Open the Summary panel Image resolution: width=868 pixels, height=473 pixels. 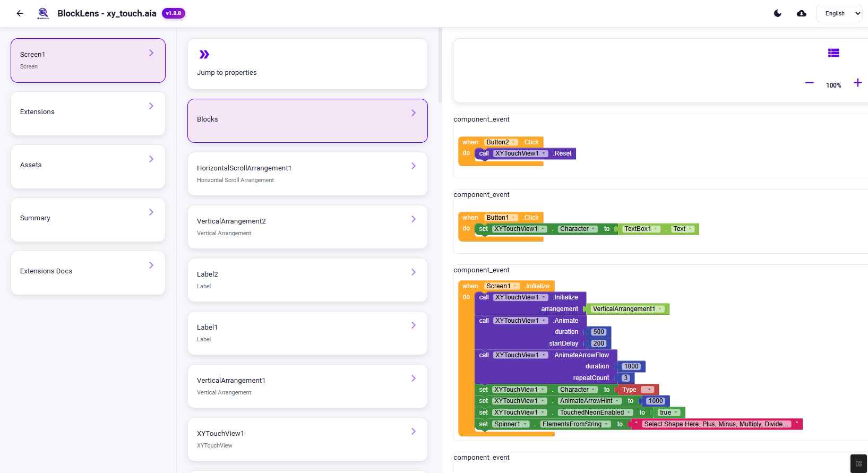click(x=88, y=219)
